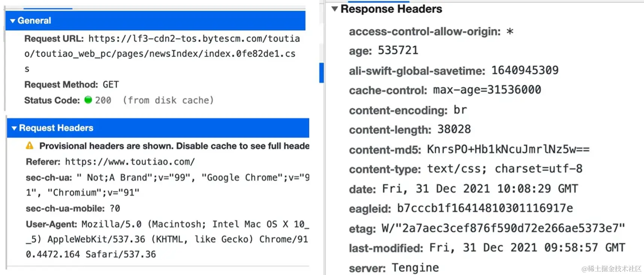Collapse the Request Headers section triangle
The height and width of the screenshot is (275, 644).
(14, 128)
